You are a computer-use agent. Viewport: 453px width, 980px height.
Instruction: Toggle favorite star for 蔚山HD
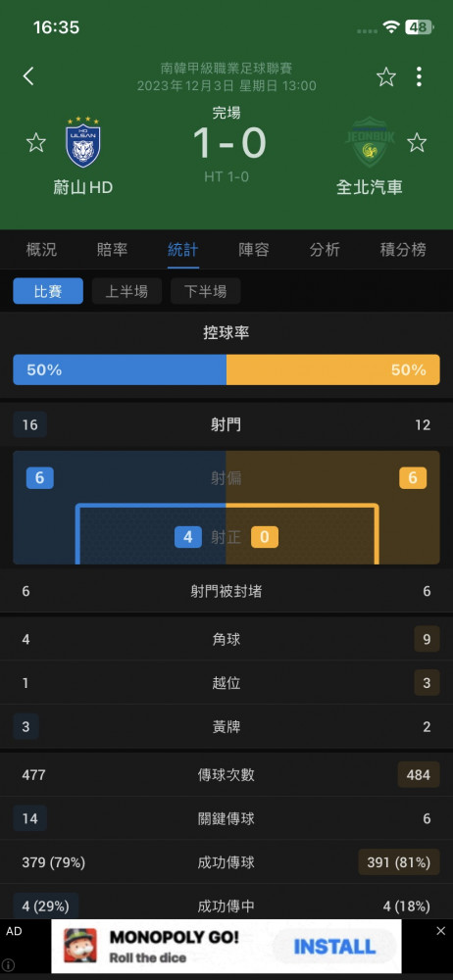point(35,142)
